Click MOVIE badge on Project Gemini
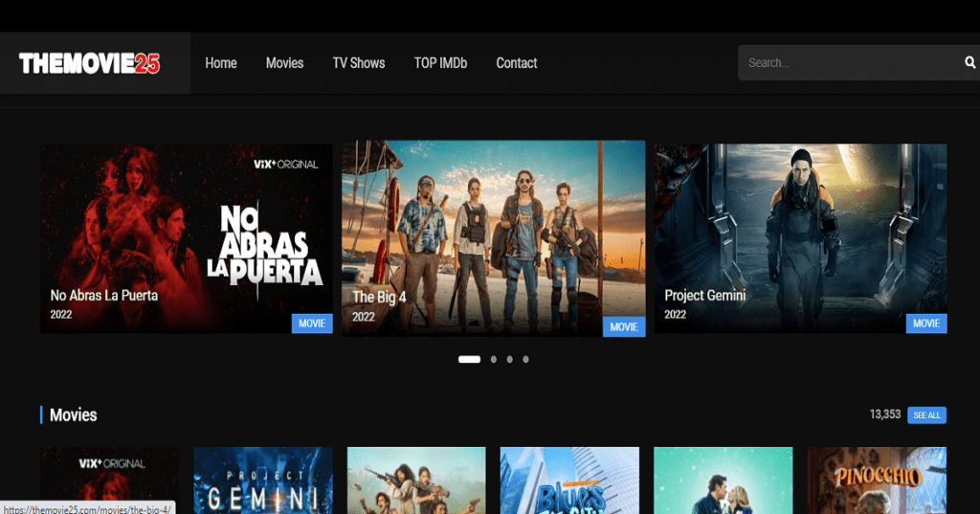Image resolution: width=980 pixels, height=514 pixels. click(x=926, y=324)
